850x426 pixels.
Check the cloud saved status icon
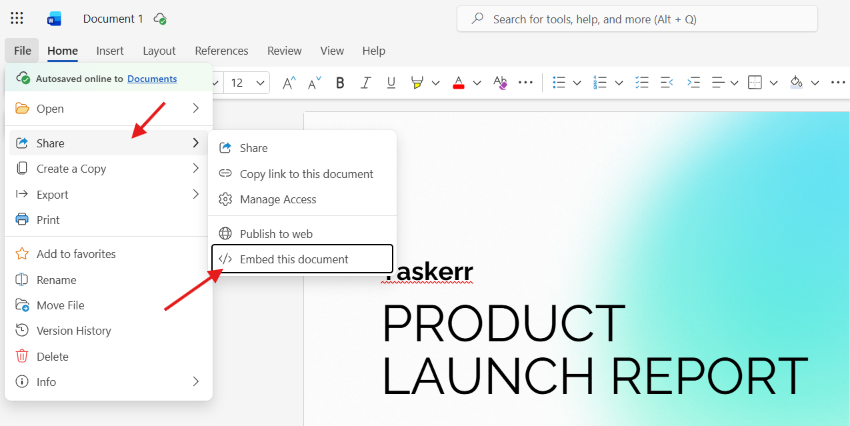click(x=160, y=19)
